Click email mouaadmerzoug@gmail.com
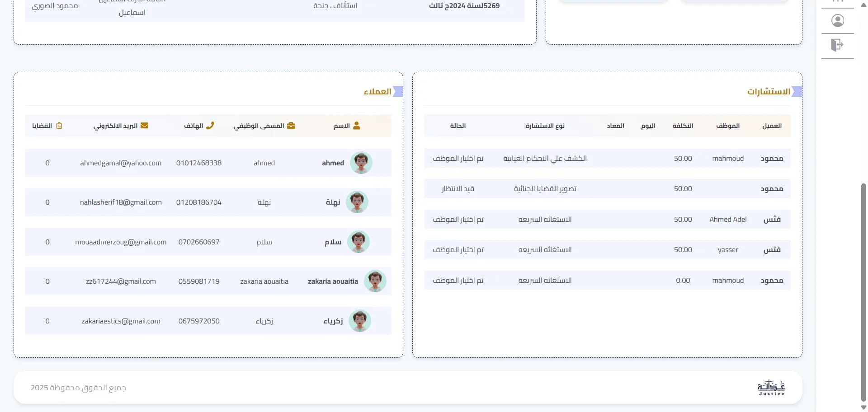 pos(121,242)
